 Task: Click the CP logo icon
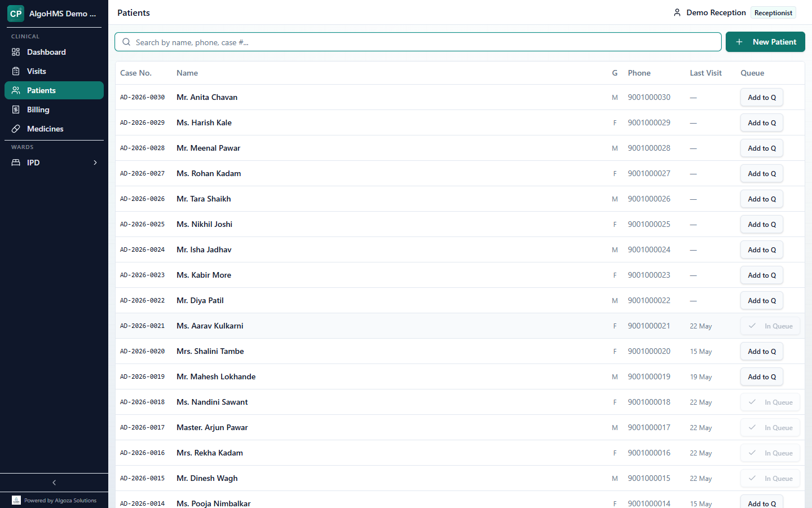16,14
